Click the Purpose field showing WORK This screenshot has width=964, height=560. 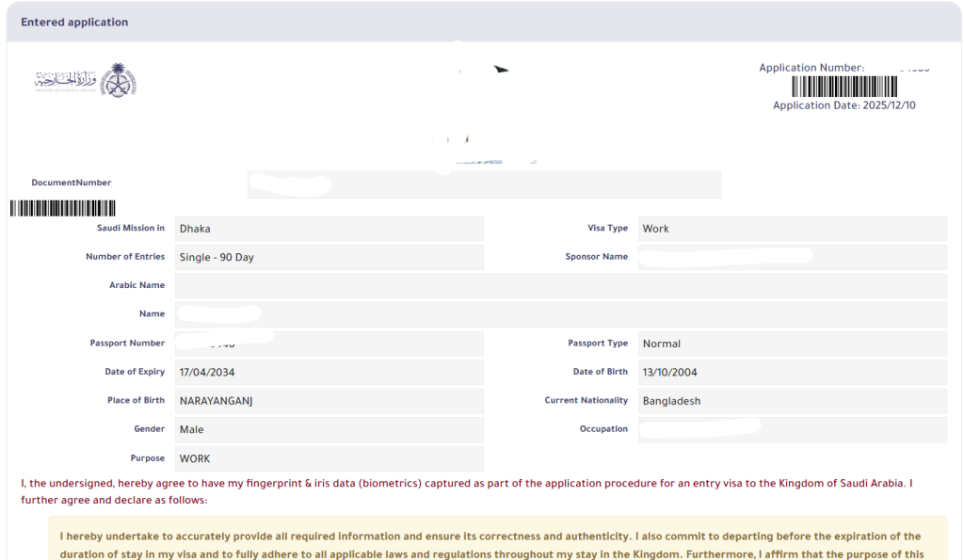click(x=329, y=459)
